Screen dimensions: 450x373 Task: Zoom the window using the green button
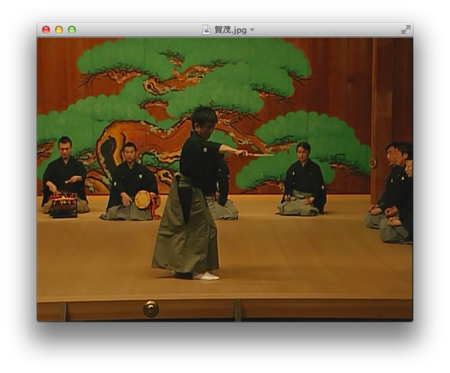(72, 30)
